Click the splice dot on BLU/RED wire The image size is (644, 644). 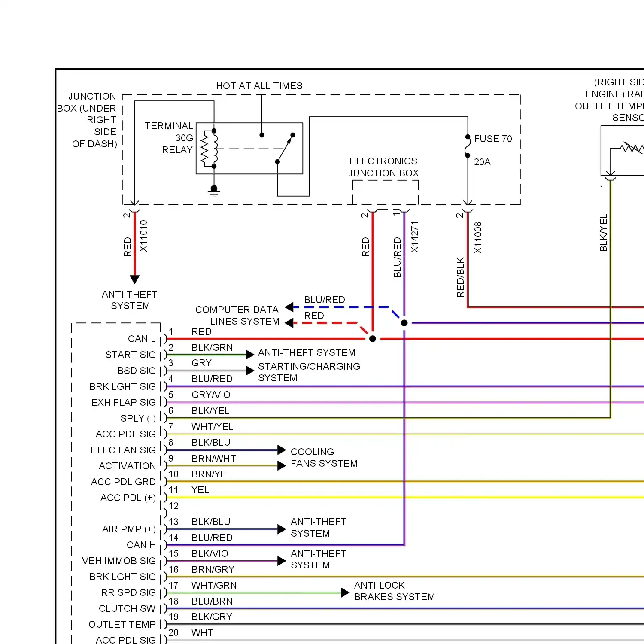(404, 323)
